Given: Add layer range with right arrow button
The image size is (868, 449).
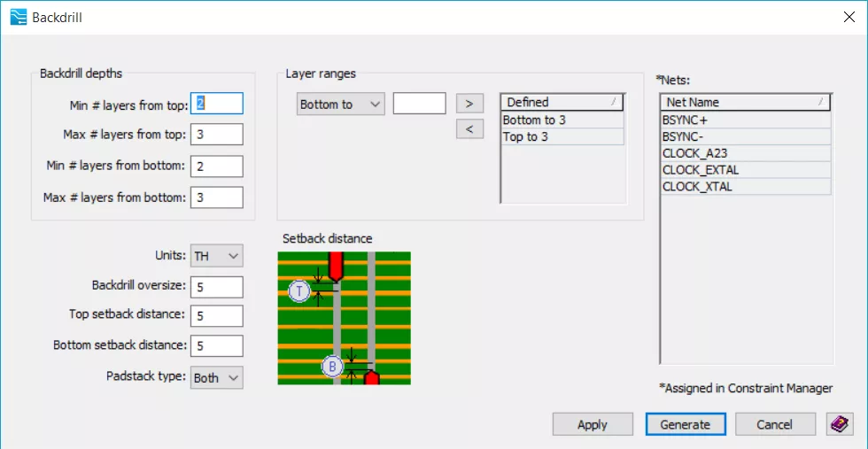Looking at the screenshot, I should pyautogui.click(x=469, y=104).
